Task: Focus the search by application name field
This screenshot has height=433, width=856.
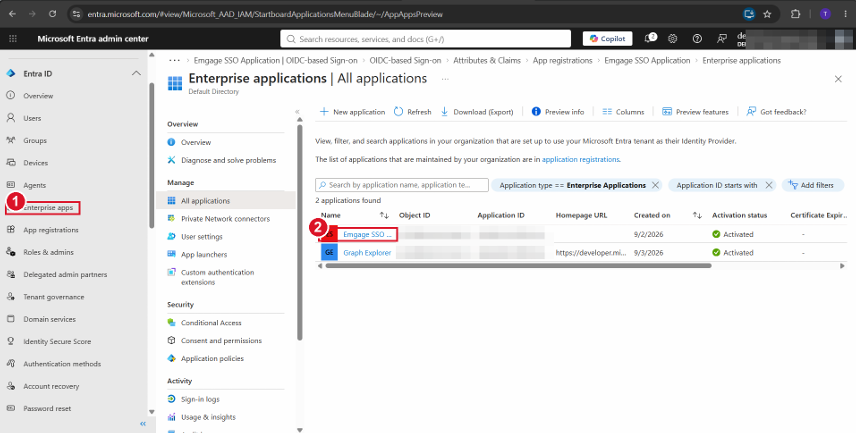Action: pyautogui.click(x=402, y=185)
